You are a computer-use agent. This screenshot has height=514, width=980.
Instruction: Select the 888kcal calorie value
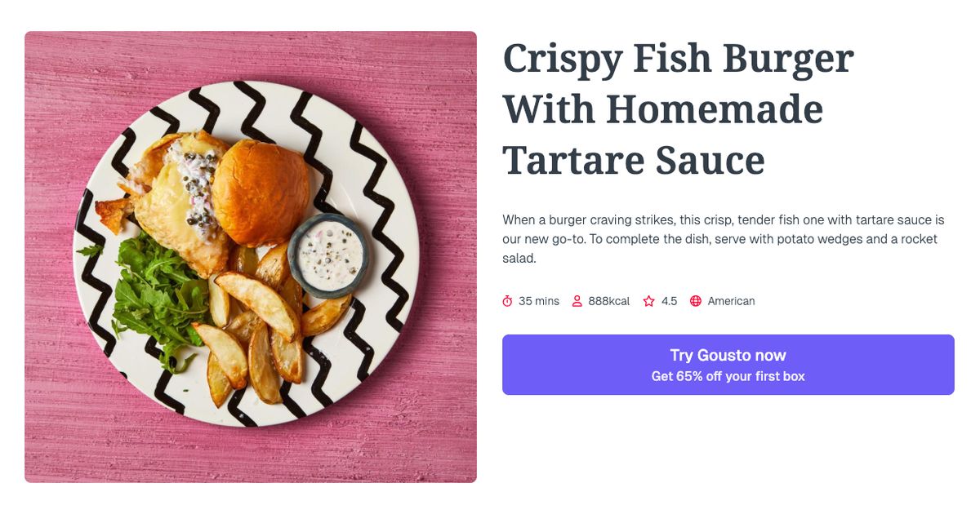pos(608,301)
